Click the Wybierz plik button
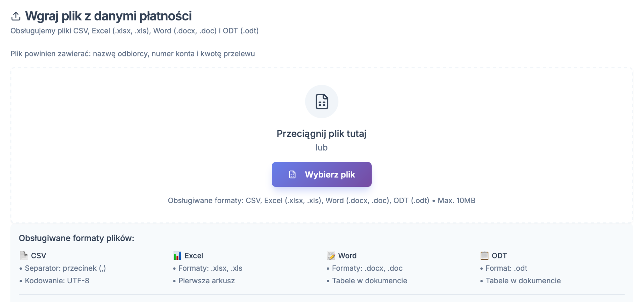Viewport: 644px width, 302px height. point(321,174)
